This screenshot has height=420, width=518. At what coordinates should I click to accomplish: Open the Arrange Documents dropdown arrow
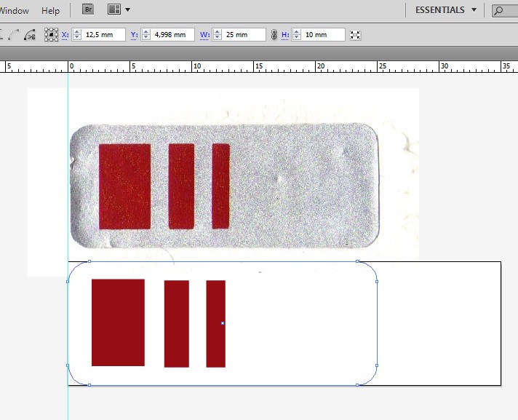(128, 9)
